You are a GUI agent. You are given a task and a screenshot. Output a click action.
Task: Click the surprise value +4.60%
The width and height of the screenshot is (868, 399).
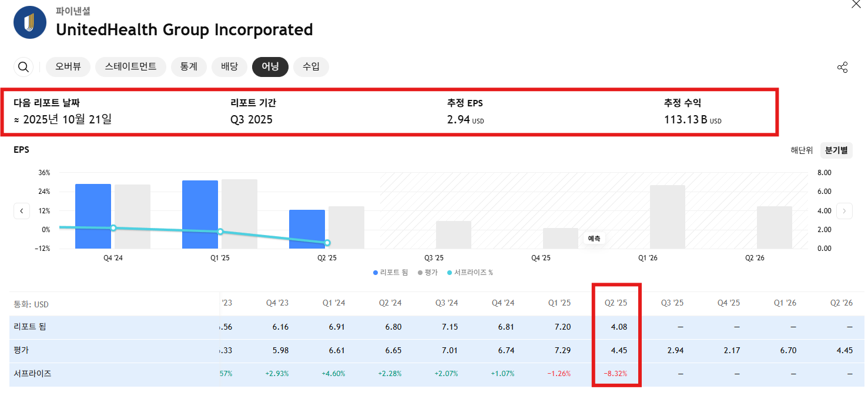point(333,373)
